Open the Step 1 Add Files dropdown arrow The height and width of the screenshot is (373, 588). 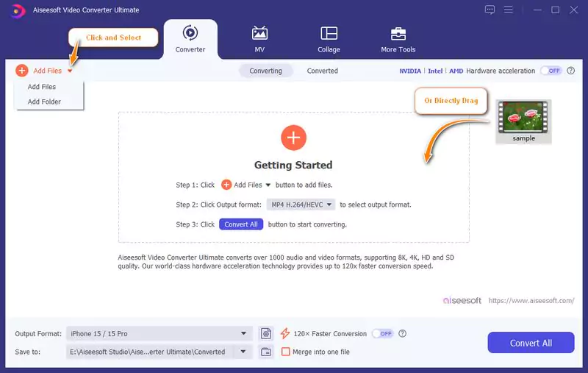click(268, 185)
